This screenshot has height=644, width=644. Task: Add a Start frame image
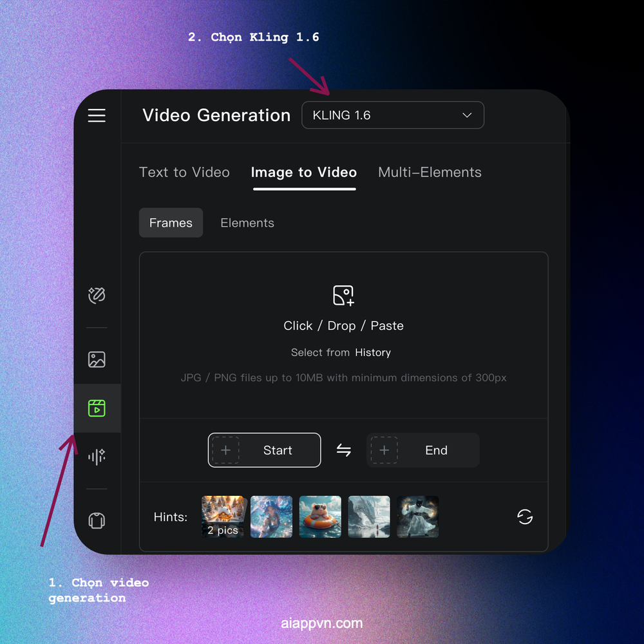click(x=264, y=450)
